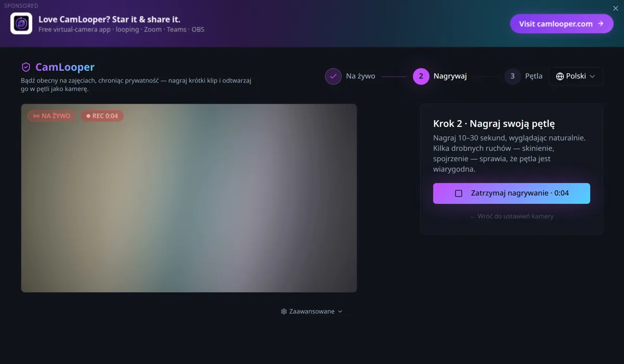Select step 3 number circle
Viewport: 624px width, 364px height.
point(513,76)
